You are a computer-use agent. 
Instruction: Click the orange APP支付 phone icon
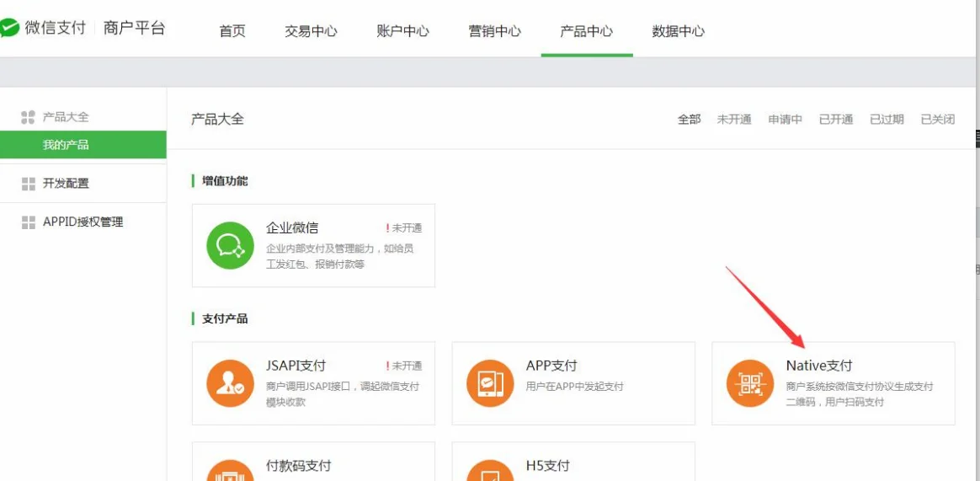point(490,383)
